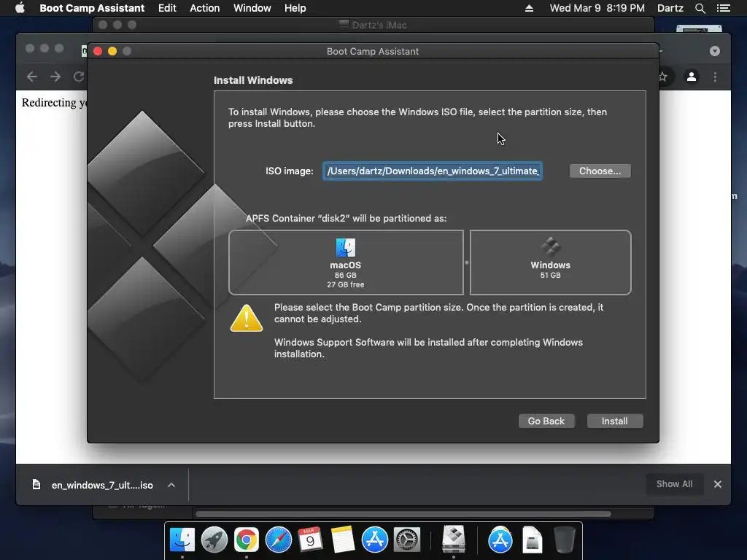Open Calendar showing MAR 9 in Dock
Image resolution: width=747 pixels, height=560 pixels.
click(x=310, y=540)
